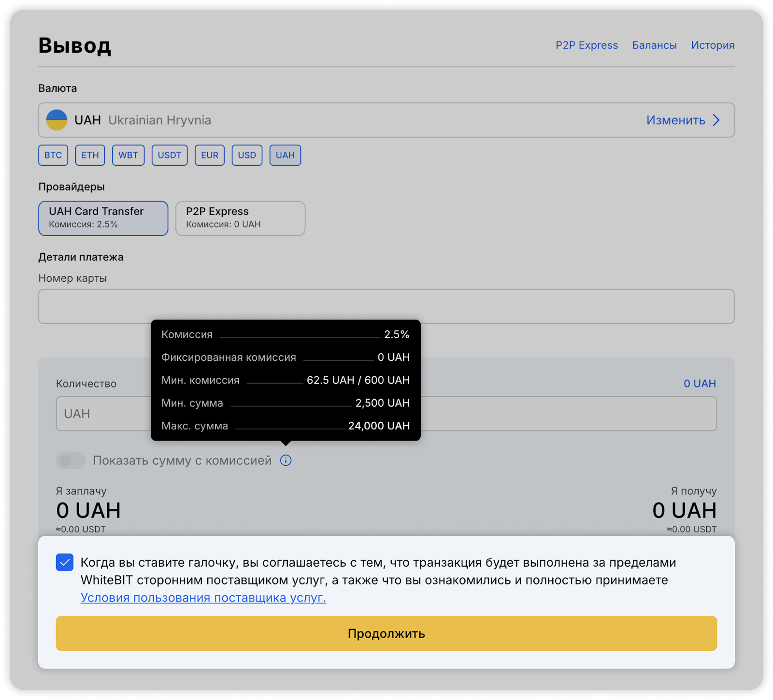Toggle the Показать сумму с комиссией switch

[x=71, y=460]
